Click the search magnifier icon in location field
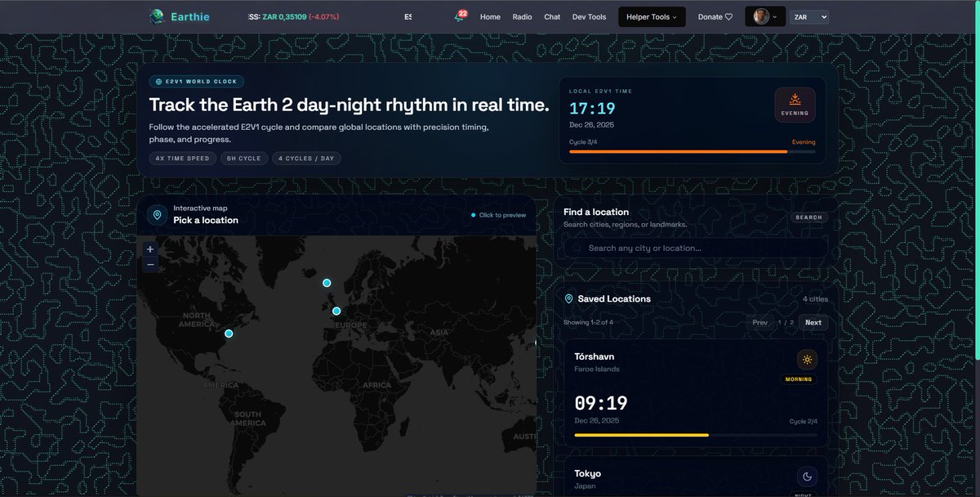Screen dimensions: 980x497 (577, 248)
